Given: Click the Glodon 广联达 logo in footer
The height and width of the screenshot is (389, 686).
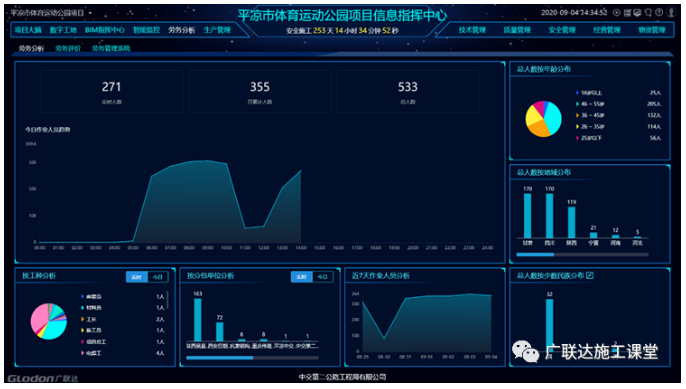Looking at the screenshot, I should (42, 378).
